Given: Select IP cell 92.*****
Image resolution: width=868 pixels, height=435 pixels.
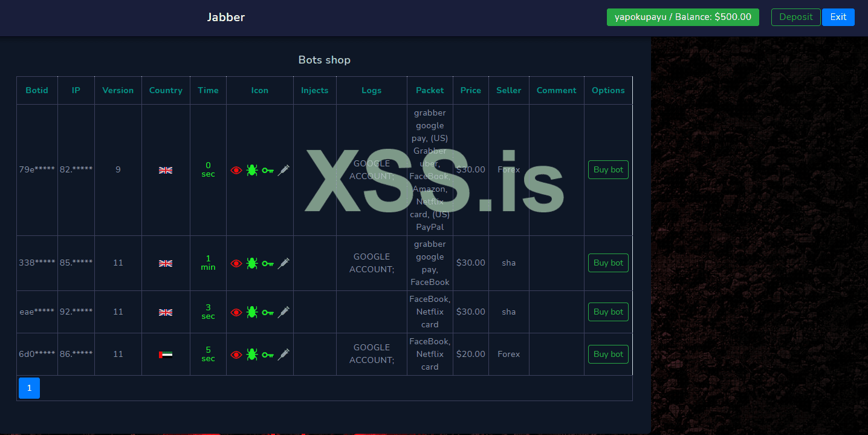Looking at the screenshot, I should (x=76, y=312).
